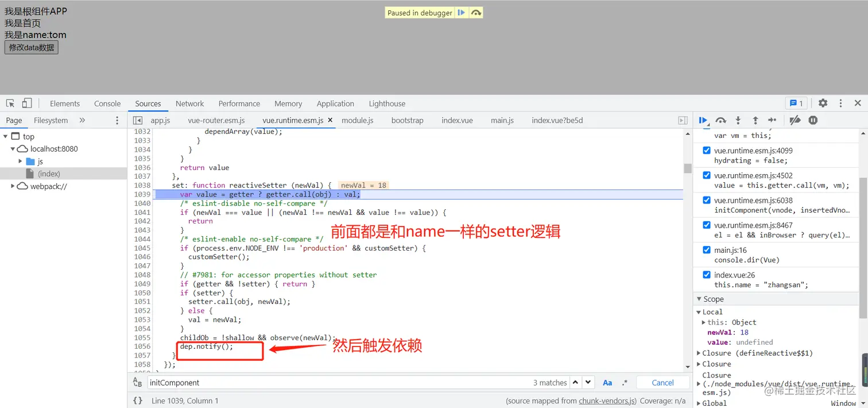Uncheck breakpoint vue.runtime.esm.js:8467
Image resolution: width=868 pixels, height=408 pixels.
(707, 225)
